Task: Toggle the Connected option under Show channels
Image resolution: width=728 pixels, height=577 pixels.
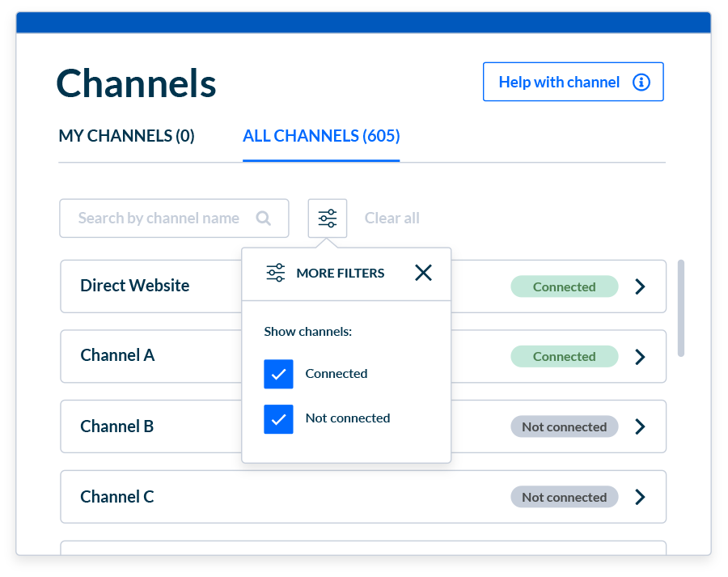Action: point(278,374)
